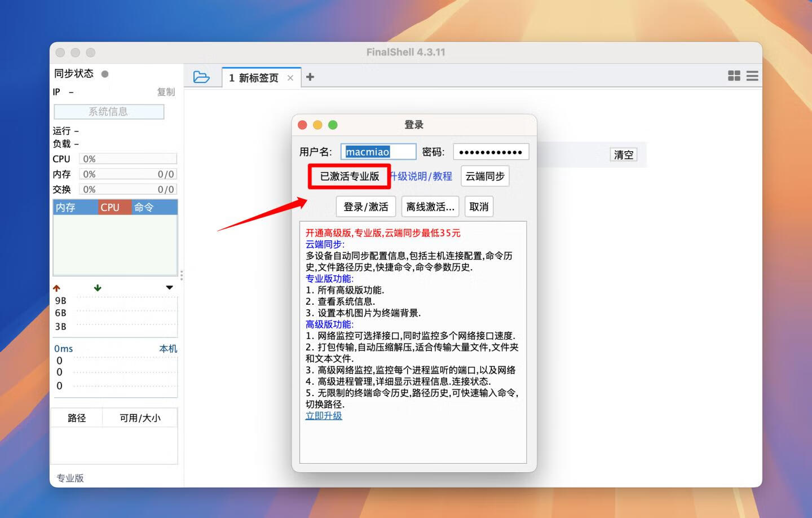Click the 路径 column header
Viewport: 812px width, 518px height.
[77, 418]
